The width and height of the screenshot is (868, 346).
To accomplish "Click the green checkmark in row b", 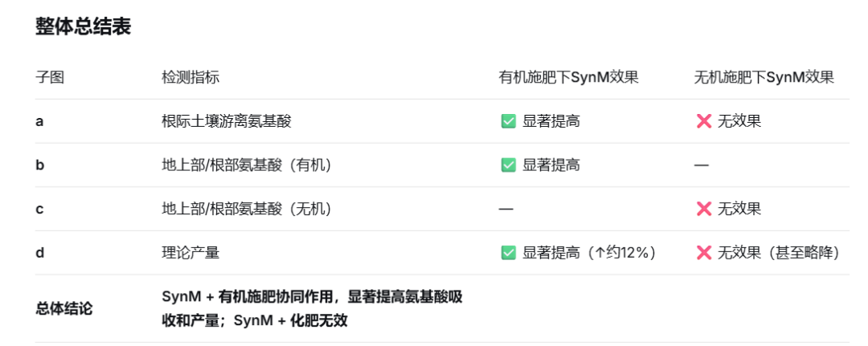I will tap(508, 165).
